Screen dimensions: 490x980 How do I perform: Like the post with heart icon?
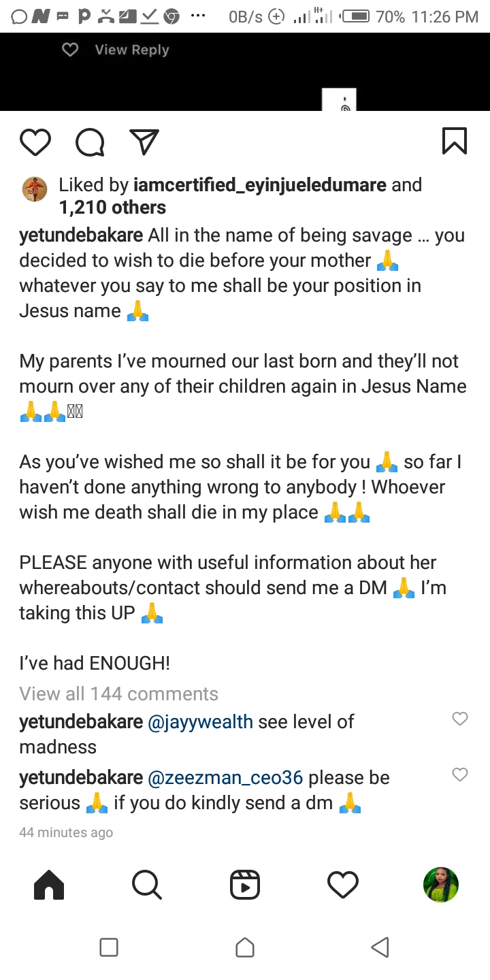point(35,142)
